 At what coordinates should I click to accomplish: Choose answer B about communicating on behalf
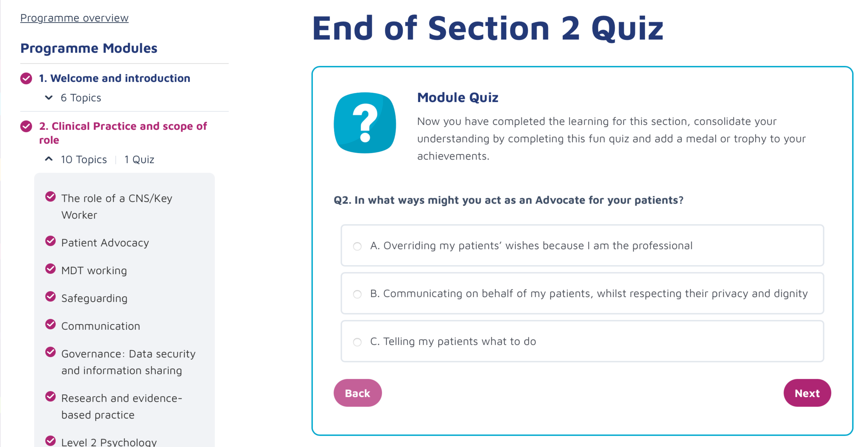point(582,293)
